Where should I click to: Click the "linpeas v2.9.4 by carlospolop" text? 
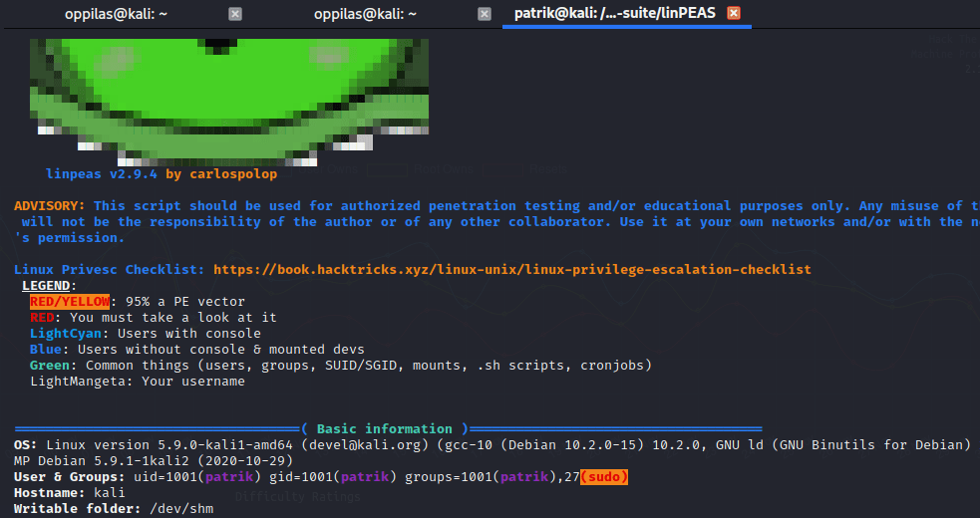click(x=162, y=173)
